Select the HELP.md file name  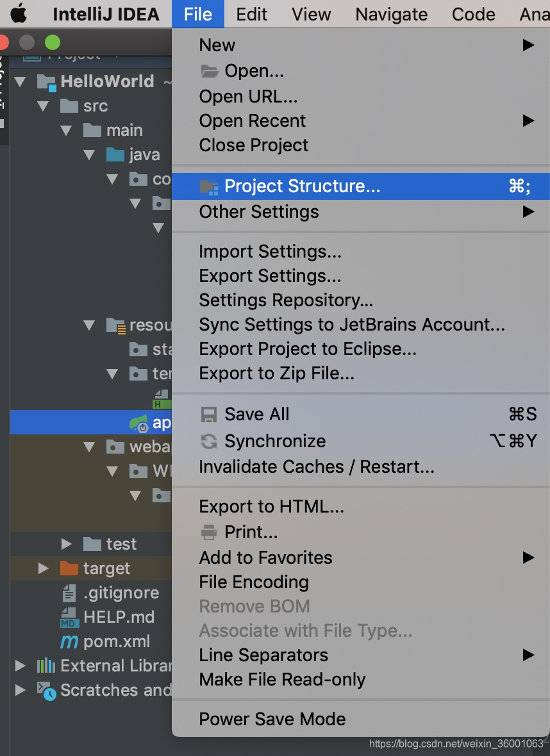119,617
